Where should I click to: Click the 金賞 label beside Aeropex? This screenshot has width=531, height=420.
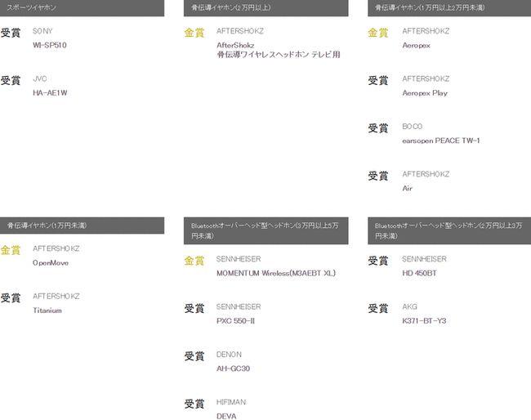click(x=378, y=33)
